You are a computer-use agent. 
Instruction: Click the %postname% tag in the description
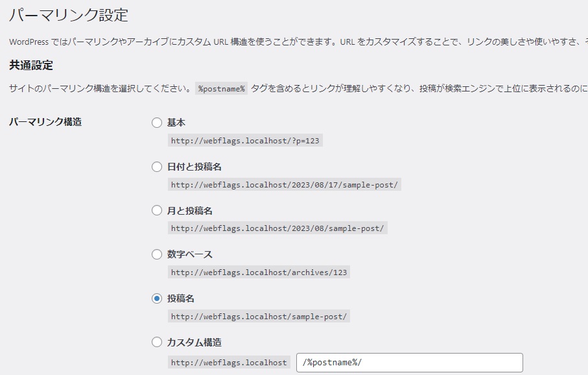(x=222, y=89)
